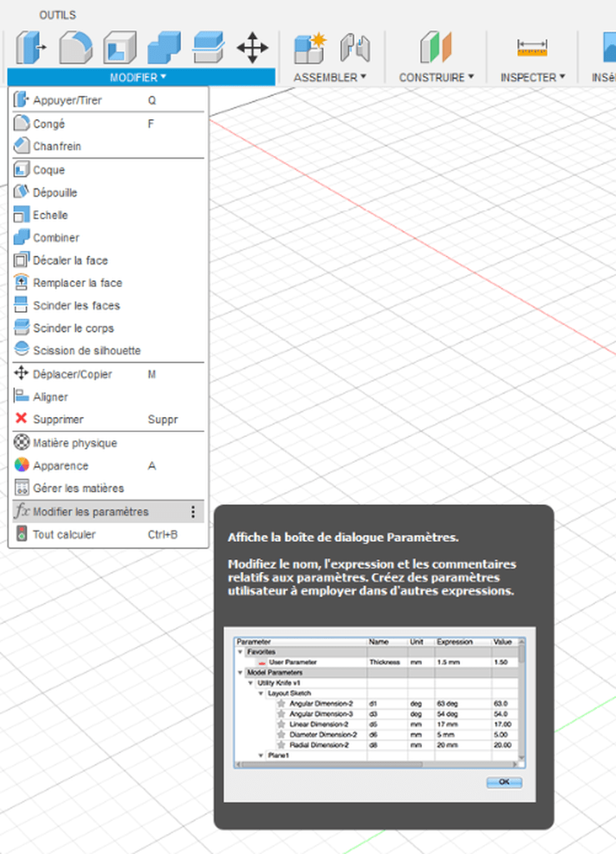Choose Congé from the Modifier menu
The height and width of the screenshot is (854, 616).
pyautogui.click(x=108, y=123)
